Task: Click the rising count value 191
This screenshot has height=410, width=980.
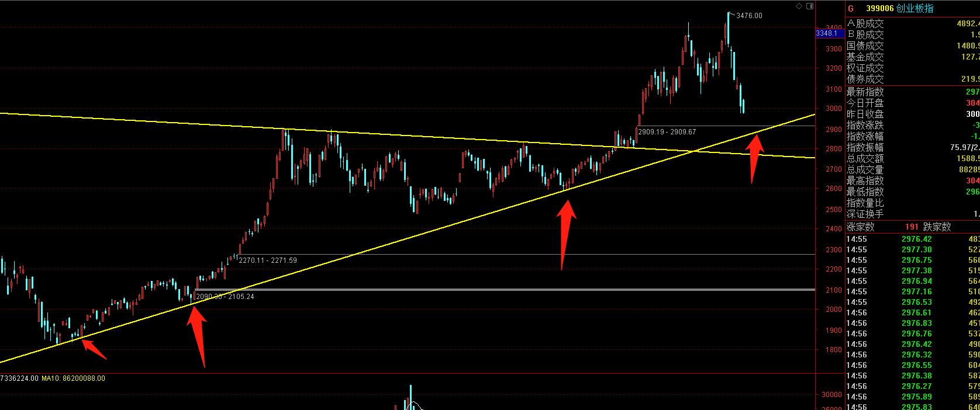Action: click(x=912, y=227)
